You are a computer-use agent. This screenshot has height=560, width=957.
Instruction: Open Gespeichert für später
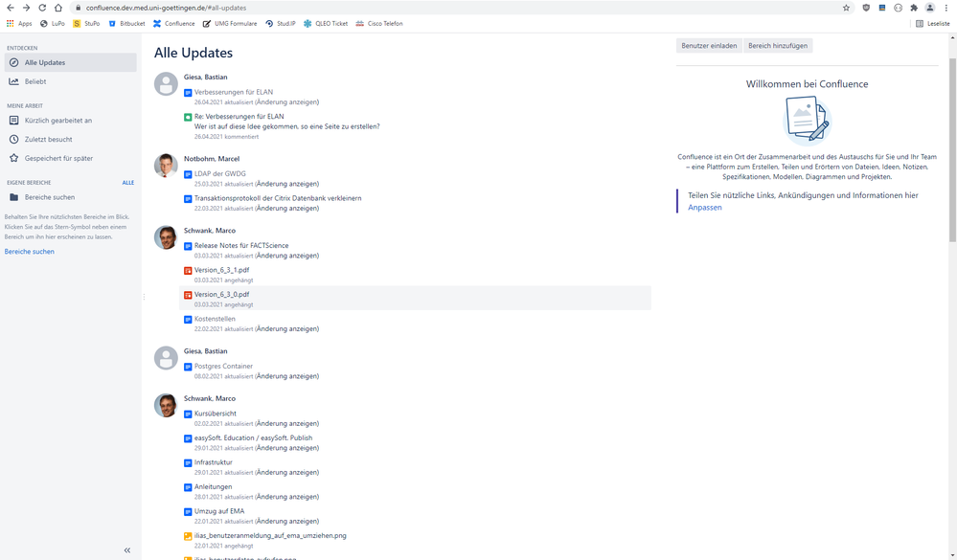(x=70, y=158)
